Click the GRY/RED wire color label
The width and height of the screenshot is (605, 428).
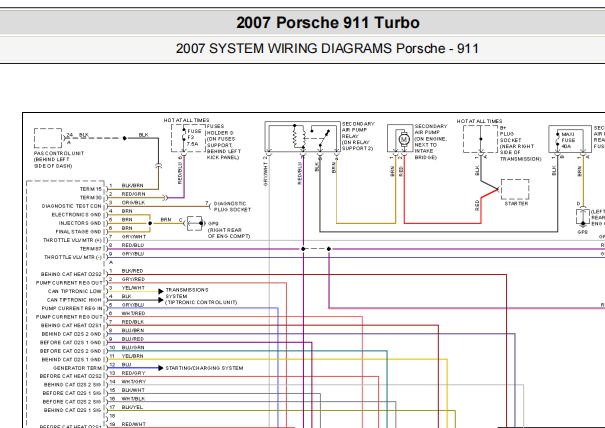pyautogui.click(x=133, y=279)
